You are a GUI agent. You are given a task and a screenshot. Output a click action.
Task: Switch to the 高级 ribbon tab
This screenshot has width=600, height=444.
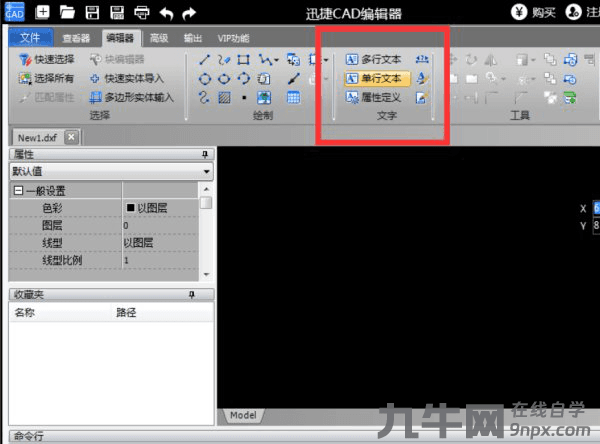tap(159, 38)
